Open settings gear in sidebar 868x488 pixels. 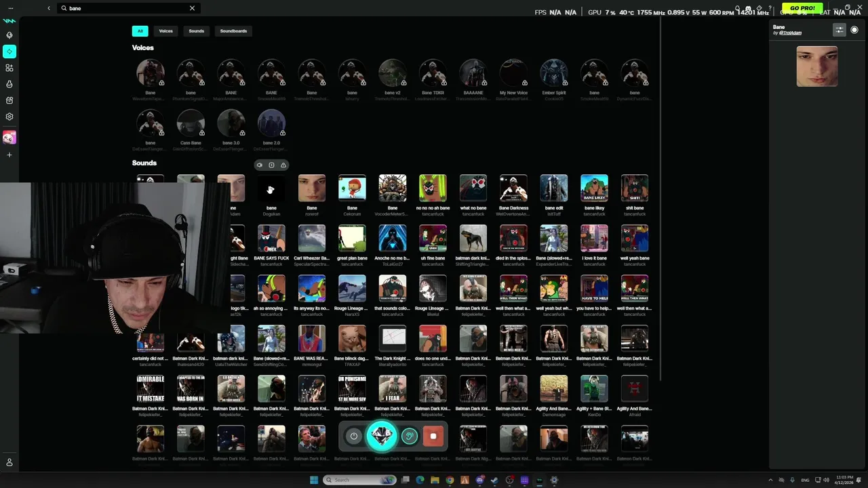(x=9, y=117)
